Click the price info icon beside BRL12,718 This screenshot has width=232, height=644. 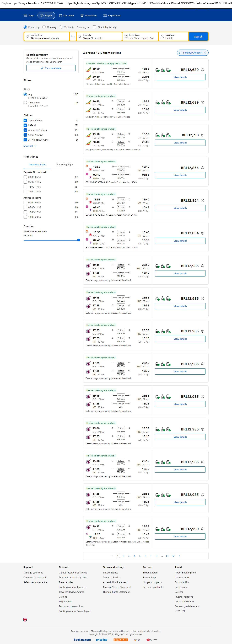[202, 135]
